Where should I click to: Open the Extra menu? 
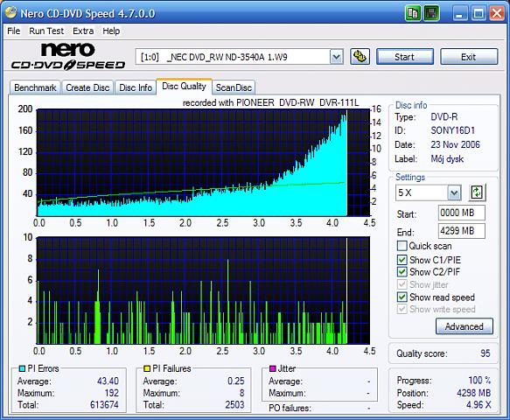[x=83, y=31]
